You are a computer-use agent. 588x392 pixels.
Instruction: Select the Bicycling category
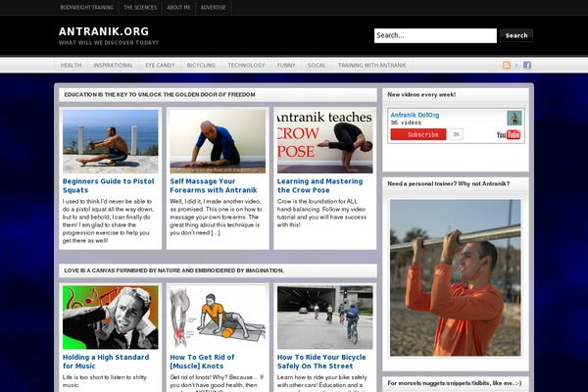point(201,65)
